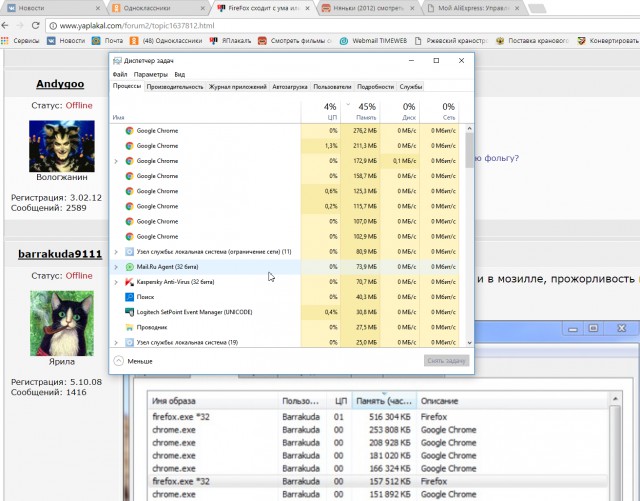Click the site info icon in address bar

[x=53, y=26]
